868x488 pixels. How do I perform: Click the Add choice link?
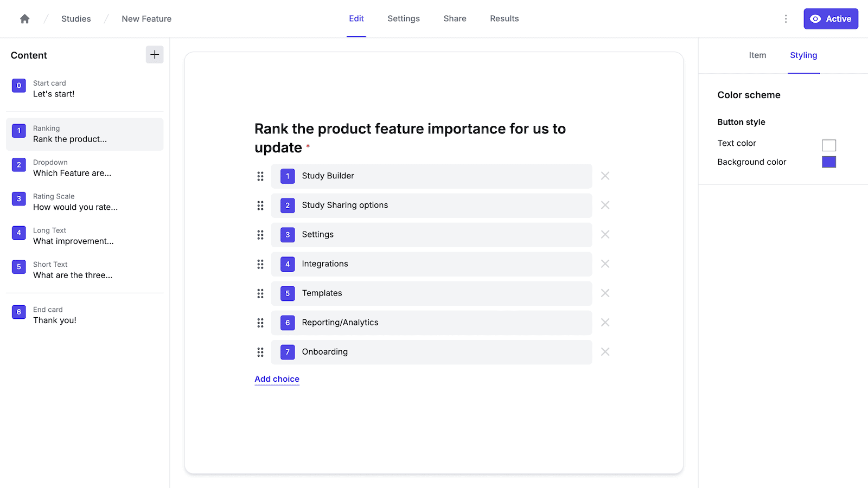(277, 379)
